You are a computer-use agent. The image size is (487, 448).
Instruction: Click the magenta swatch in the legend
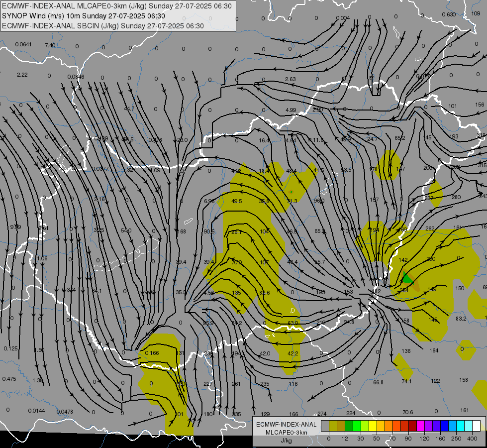420,426
